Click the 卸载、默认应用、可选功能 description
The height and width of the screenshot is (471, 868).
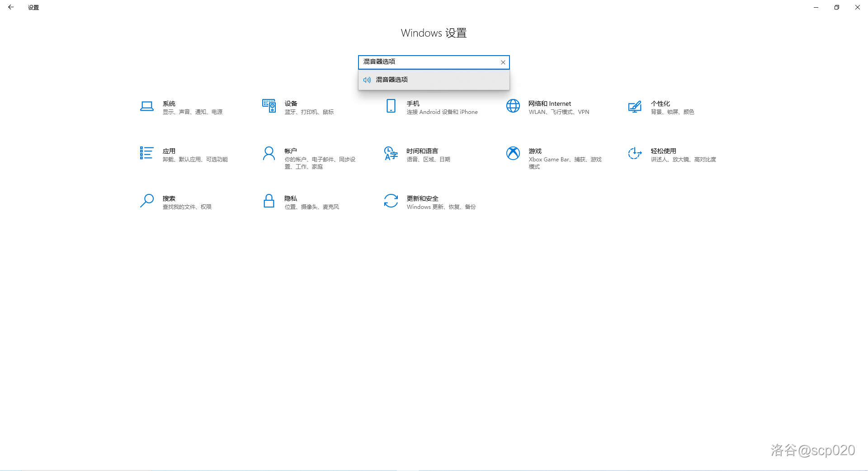(x=195, y=160)
